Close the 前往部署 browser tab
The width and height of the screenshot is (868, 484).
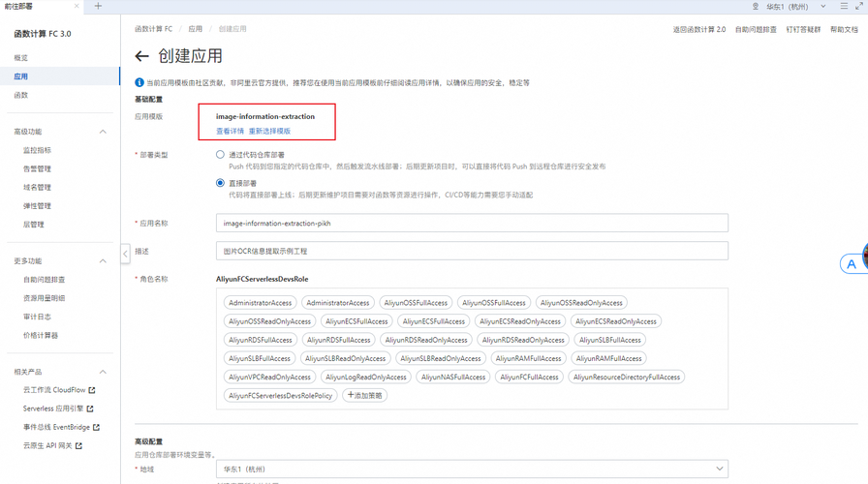tap(77, 6)
